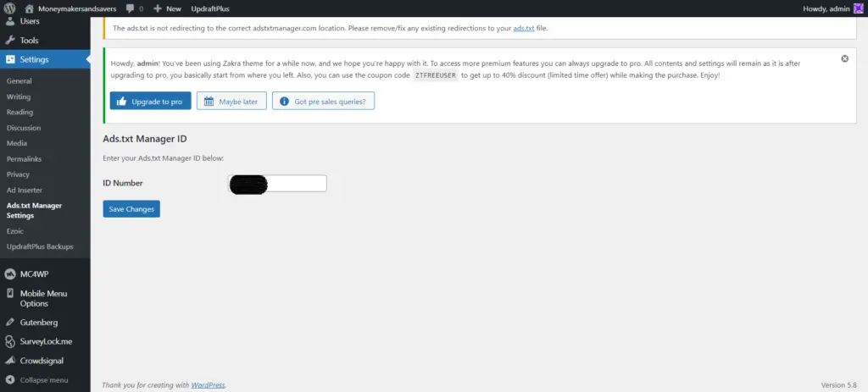Click the MC4WP sidebar icon
Viewport: 868px width, 392px height.
click(x=9, y=274)
